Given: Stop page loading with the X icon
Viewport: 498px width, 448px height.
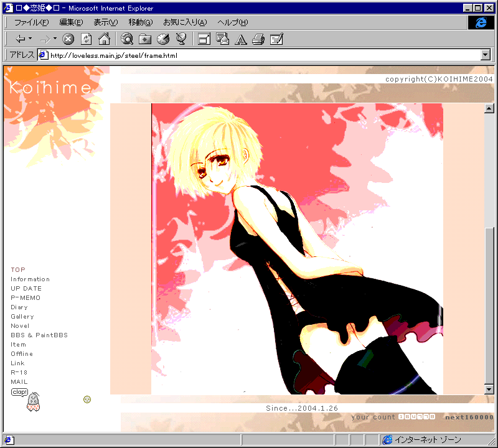Looking at the screenshot, I should tap(68, 39).
